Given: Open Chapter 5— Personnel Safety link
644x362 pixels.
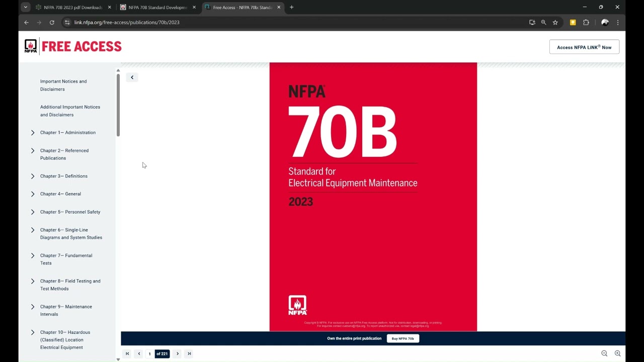Looking at the screenshot, I should 70,212.
